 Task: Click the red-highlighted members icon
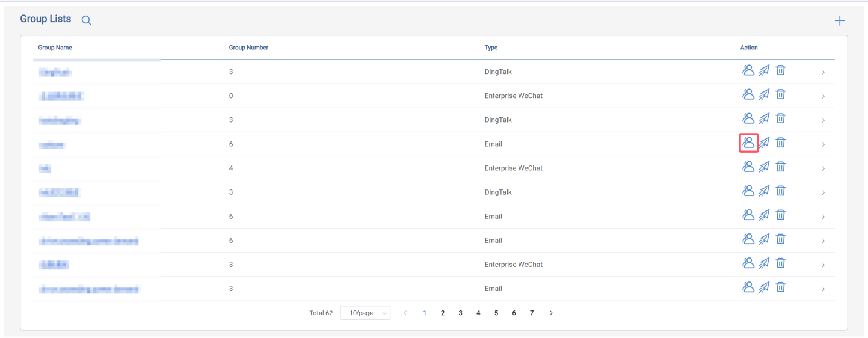pos(748,143)
